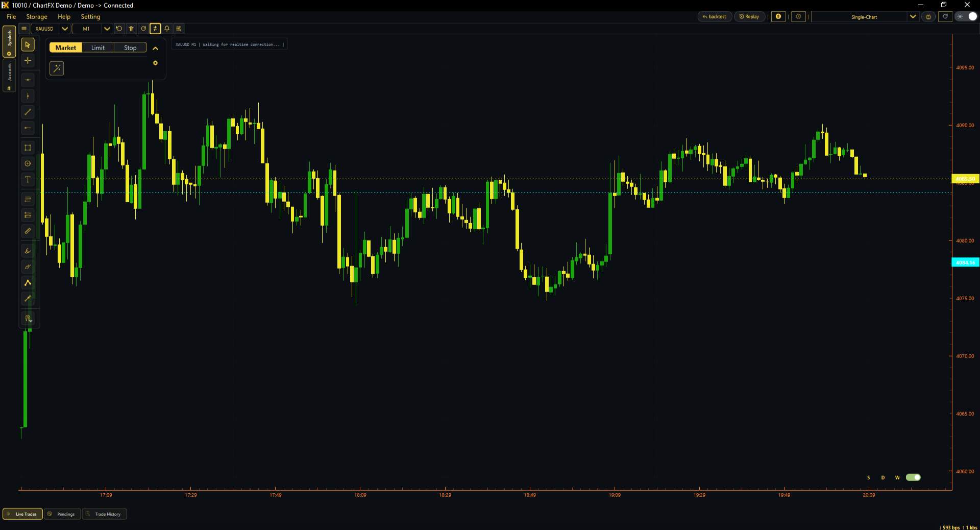Open the hamburger menu next to XAUUSD
Screen dimensions: 980x530
tap(24, 29)
